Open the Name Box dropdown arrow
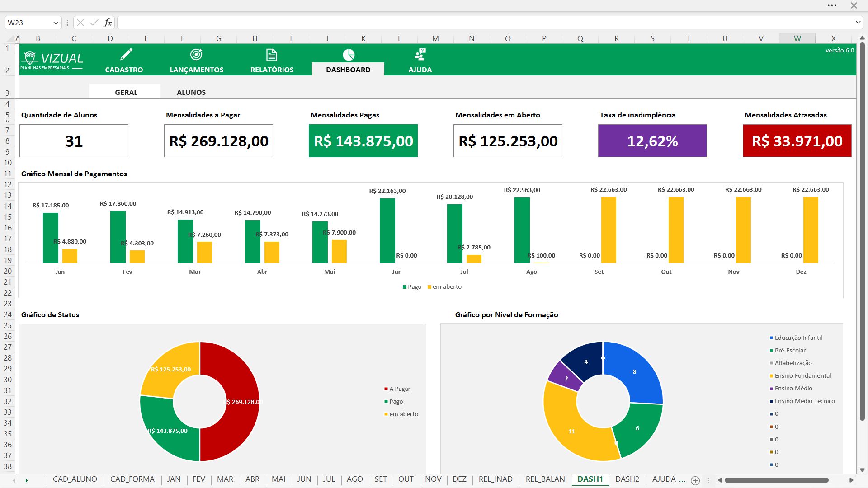Viewport: 868px width, 488px height. 56,23
